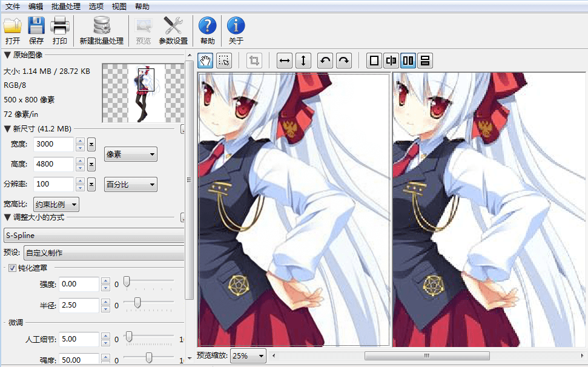Screen dimensions: 588x367
Task: Print the image with 打印 icon
Action: click(x=59, y=30)
